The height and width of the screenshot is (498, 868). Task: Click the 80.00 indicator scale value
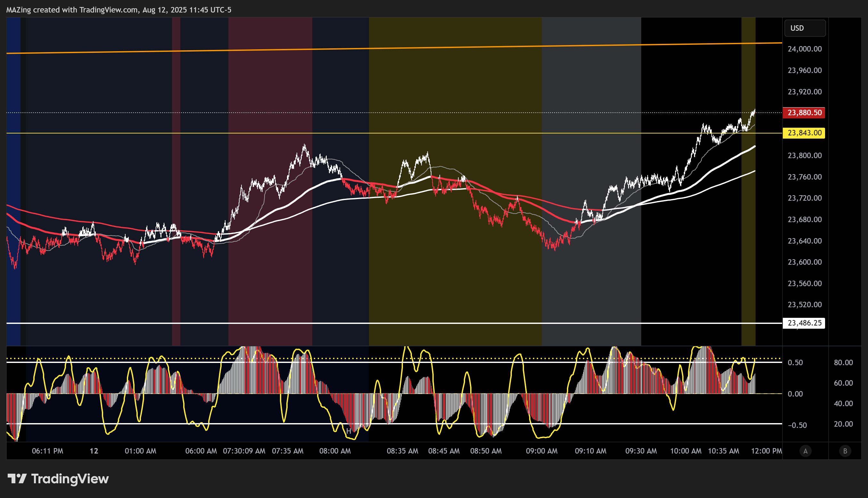click(x=843, y=363)
